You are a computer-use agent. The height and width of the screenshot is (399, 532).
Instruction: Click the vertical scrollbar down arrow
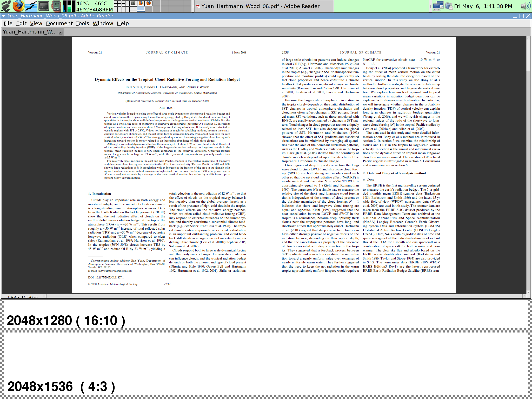[x=528, y=292]
